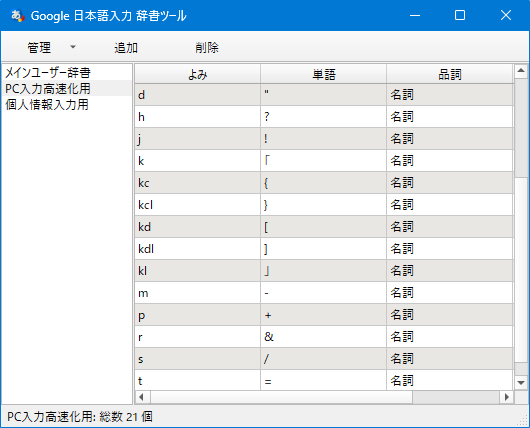Open 品詞 cell for the kcl row
The width and height of the screenshot is (530, 428).
450,205
